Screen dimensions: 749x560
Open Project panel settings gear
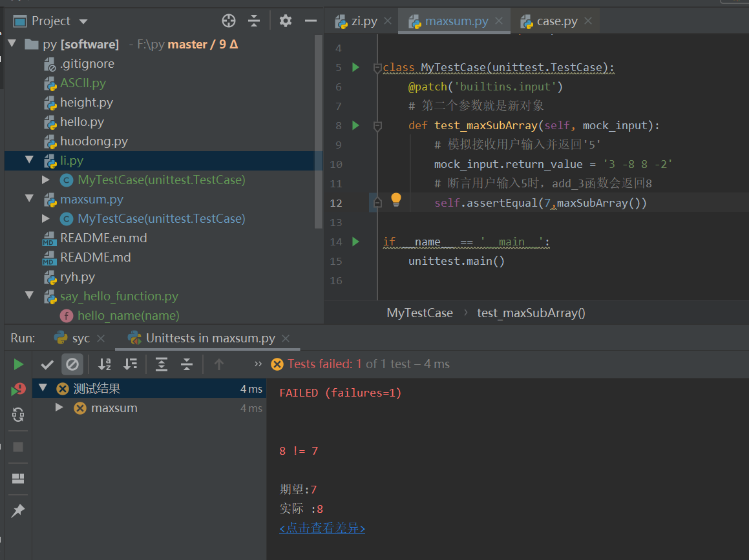click(x=286, y=21)
